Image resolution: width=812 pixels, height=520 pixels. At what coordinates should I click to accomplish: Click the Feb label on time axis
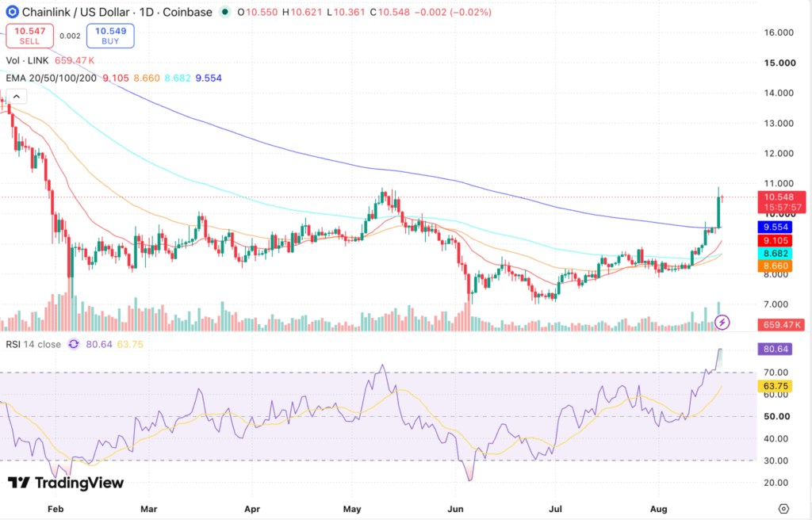tap(56, 509)
